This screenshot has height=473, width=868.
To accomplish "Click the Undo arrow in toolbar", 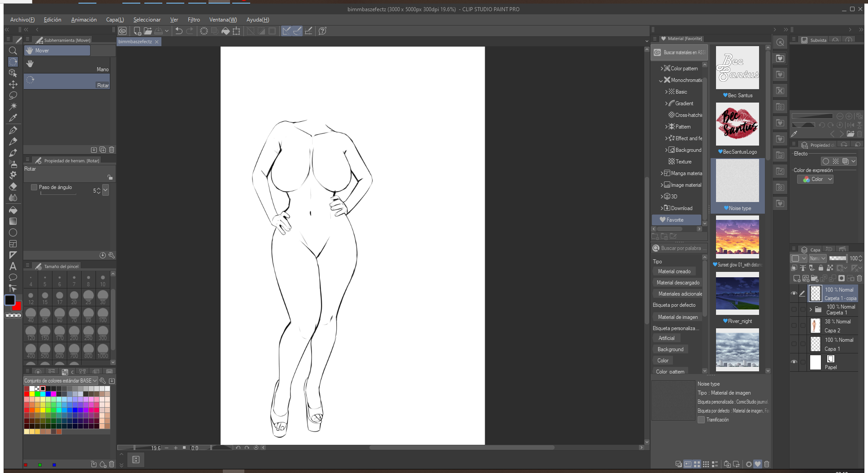I will 179,31.
